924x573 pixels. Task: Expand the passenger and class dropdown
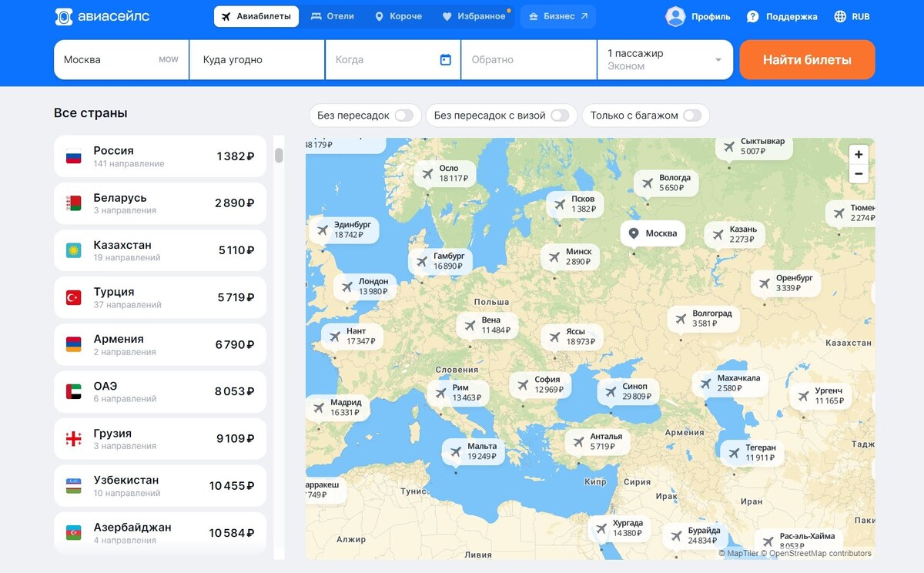665,59
